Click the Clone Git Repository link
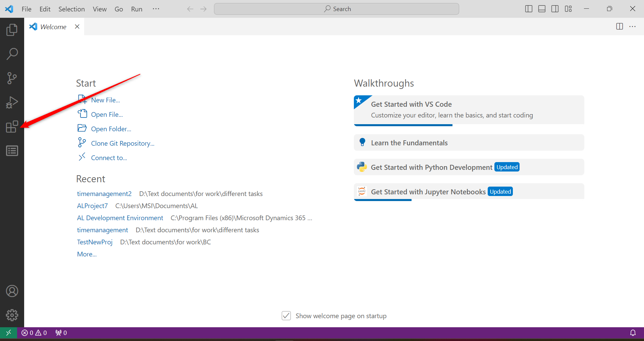 (122, 143)
